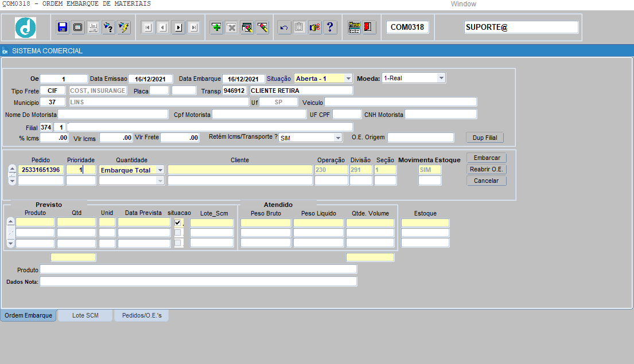Image resolution: width=634 pixels, height=364 pixels.
Task: Go to previous record icon
Action: [164, 28]
